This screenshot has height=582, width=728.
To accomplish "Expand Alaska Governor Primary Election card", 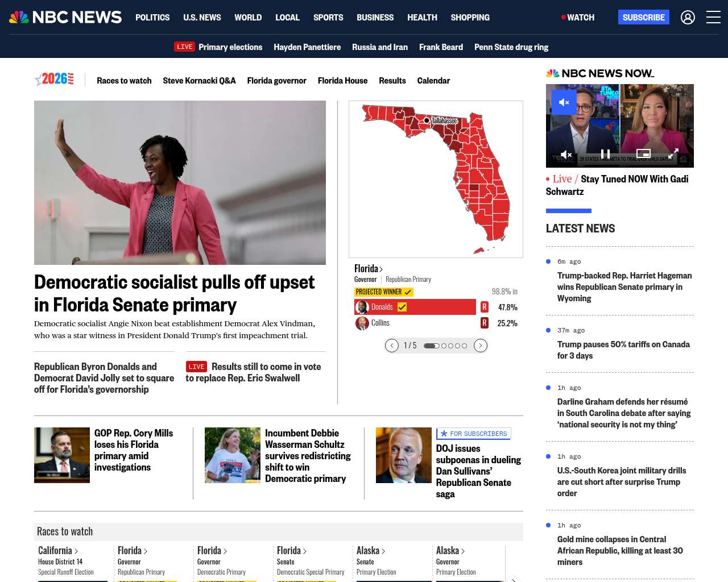I will tap(450, 551).
